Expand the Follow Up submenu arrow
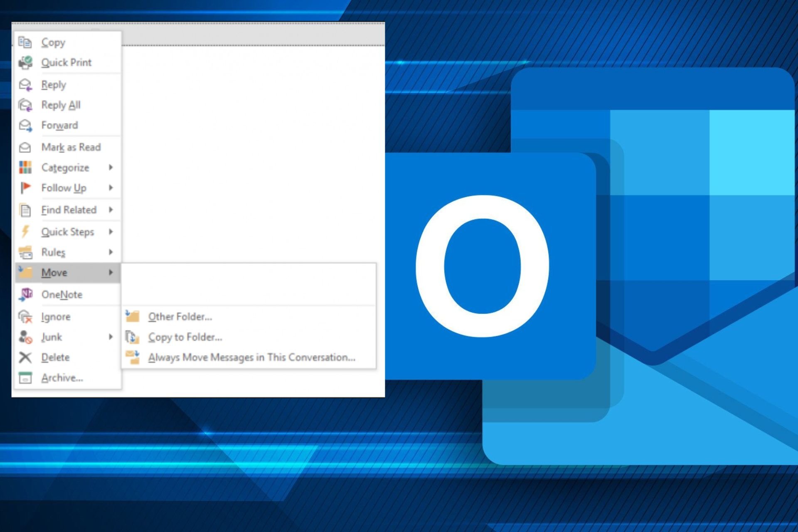798x532 pixels. click(111, 187)
